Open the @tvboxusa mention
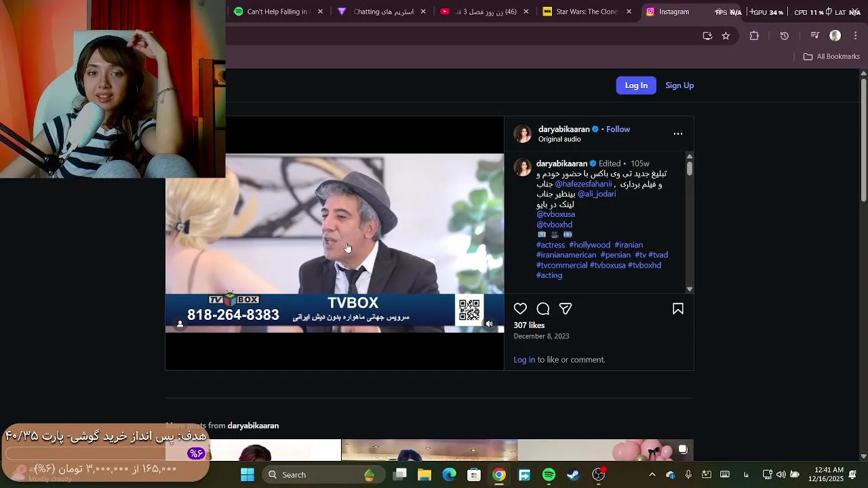 pyautogui.click(x=555, y=214)
